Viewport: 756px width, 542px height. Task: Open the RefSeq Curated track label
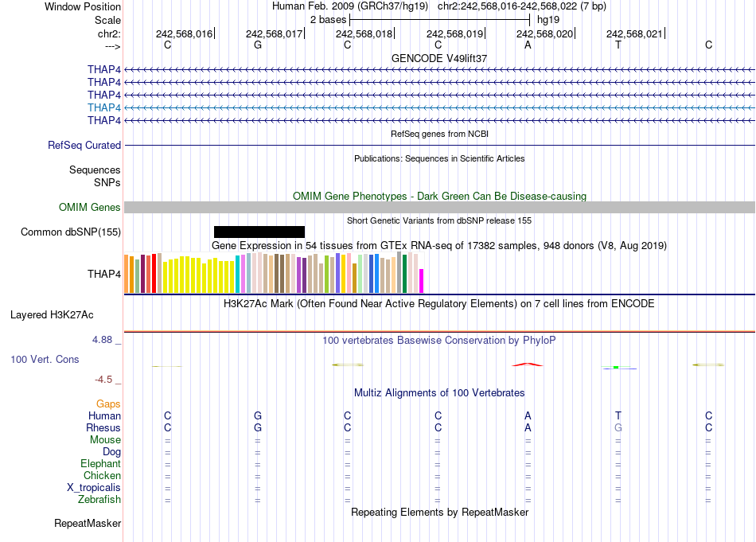click(84, 145)
